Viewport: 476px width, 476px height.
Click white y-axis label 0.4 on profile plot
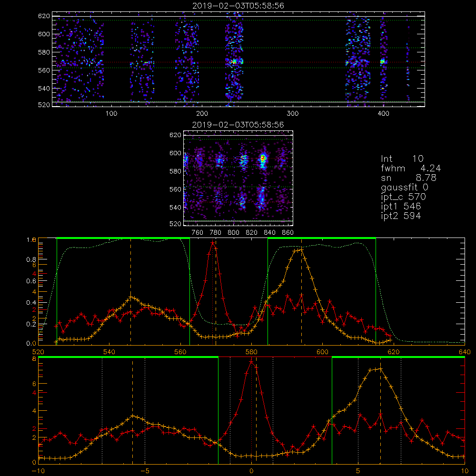31,303
